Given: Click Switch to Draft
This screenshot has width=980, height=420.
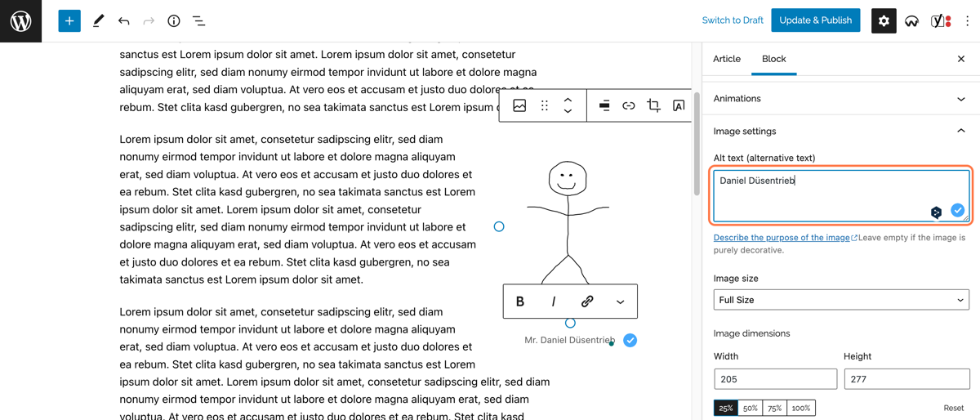Looking at the screenshot, I should [733, 20].
